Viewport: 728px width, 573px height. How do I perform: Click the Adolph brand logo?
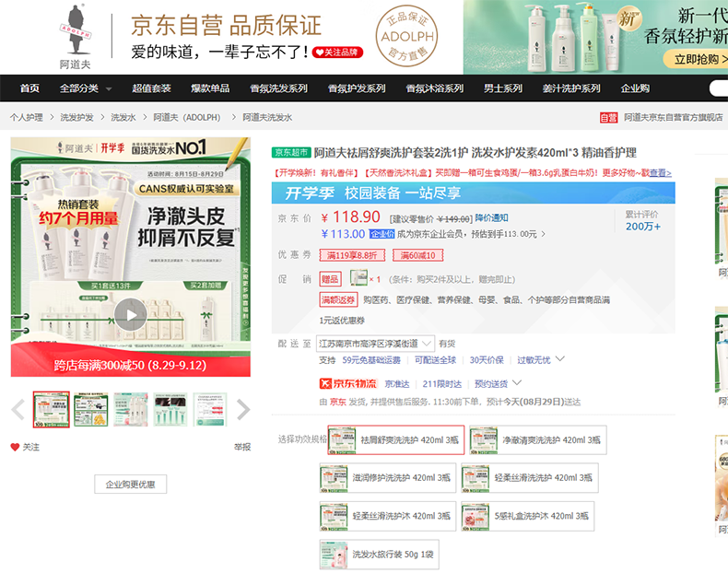point(76,37)
